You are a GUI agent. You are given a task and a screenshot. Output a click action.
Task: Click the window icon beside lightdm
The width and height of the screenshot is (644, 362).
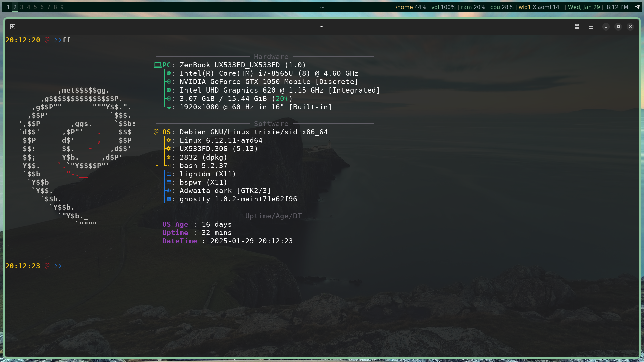(x=169, y=174)
